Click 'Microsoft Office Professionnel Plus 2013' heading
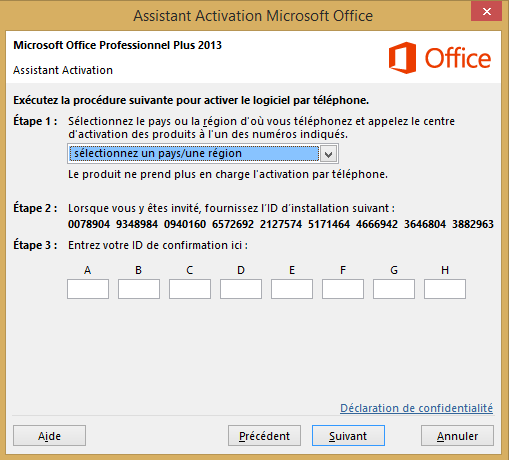 117,45
